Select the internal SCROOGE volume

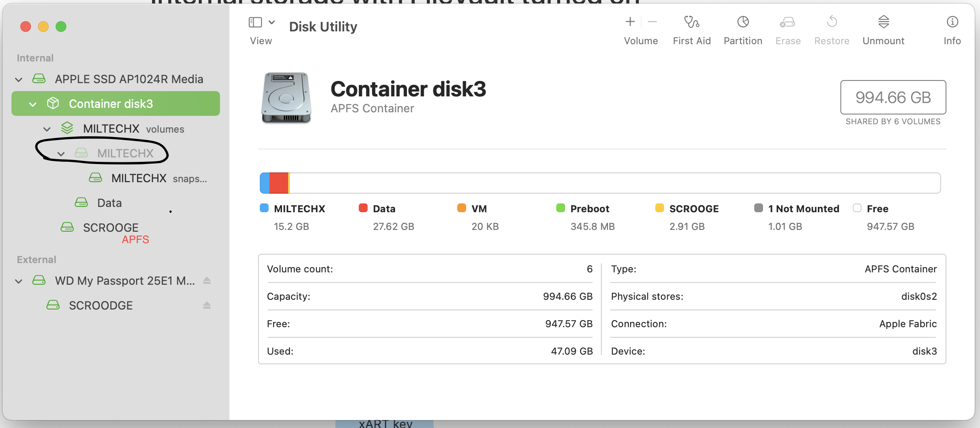(110, 228)
